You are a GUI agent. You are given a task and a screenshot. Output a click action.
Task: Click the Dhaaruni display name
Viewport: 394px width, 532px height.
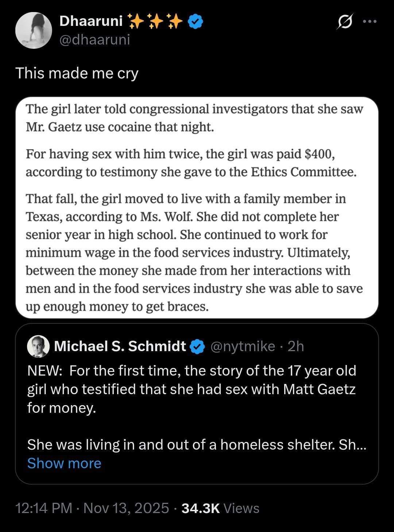pyautogui.click(x=91, y=22)
